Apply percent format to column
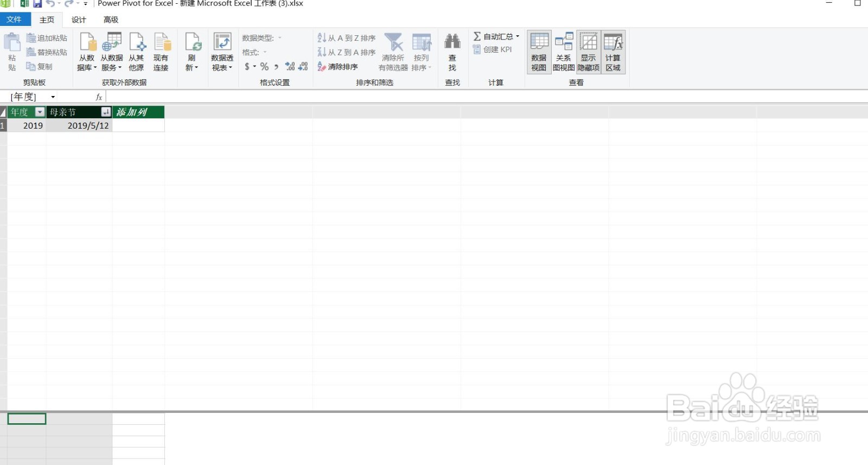 (x=264, y=67)
